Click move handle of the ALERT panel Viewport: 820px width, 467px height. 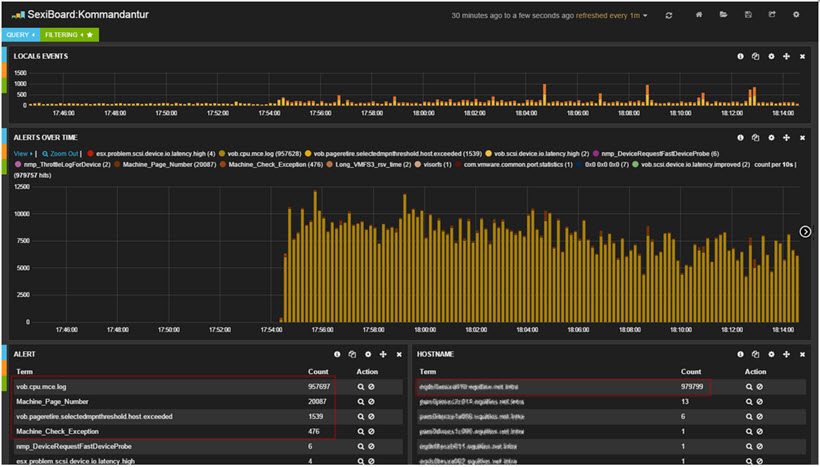click(x=383, y=355)
